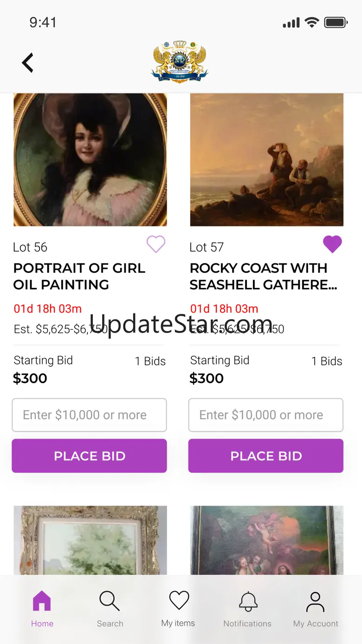
Task: Go to the Home tab
Action: pos(42,609)
